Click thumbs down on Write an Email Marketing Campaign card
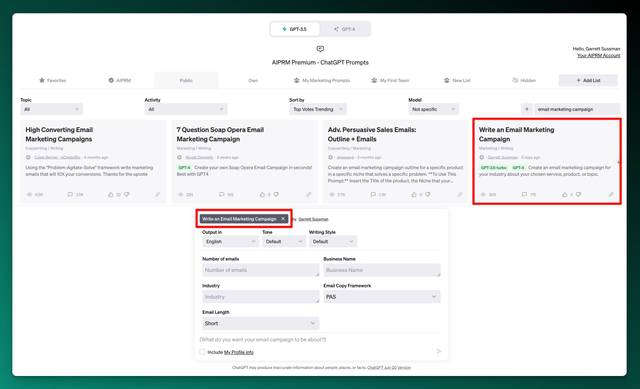 point(578,195)
